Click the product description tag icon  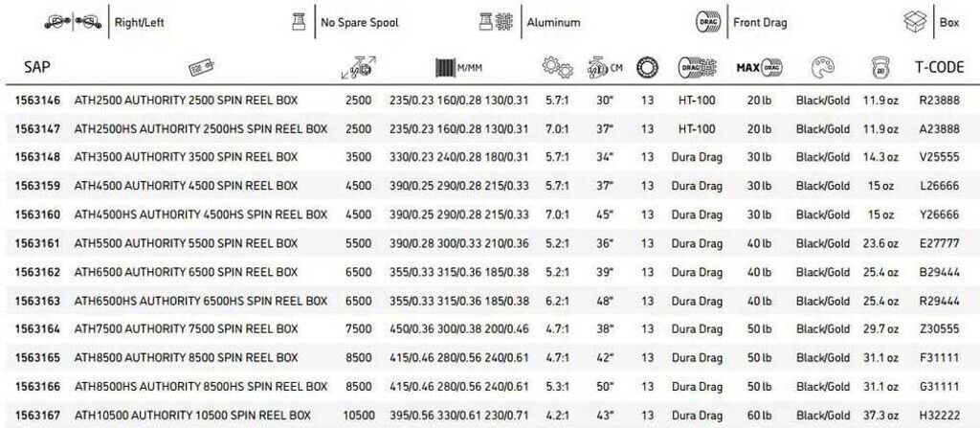coord(200,68)
